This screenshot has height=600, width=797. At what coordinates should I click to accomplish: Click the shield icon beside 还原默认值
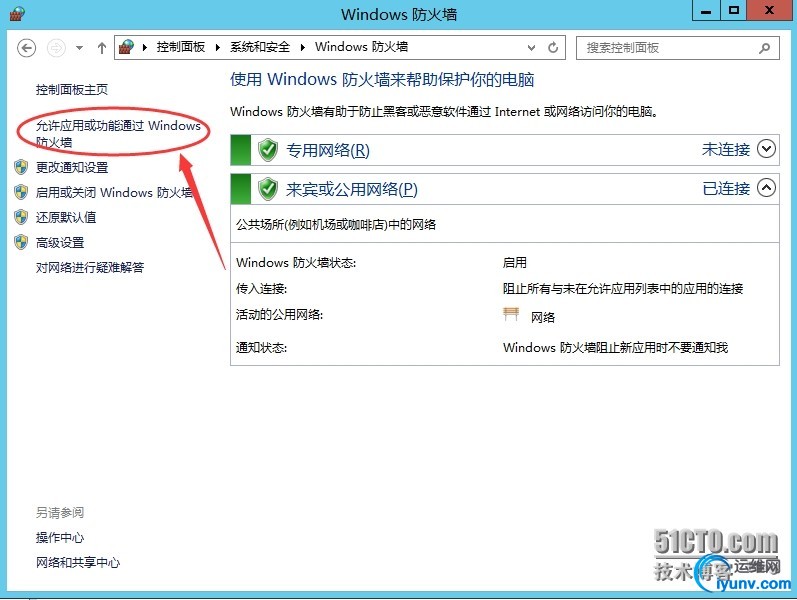(21, 217)
